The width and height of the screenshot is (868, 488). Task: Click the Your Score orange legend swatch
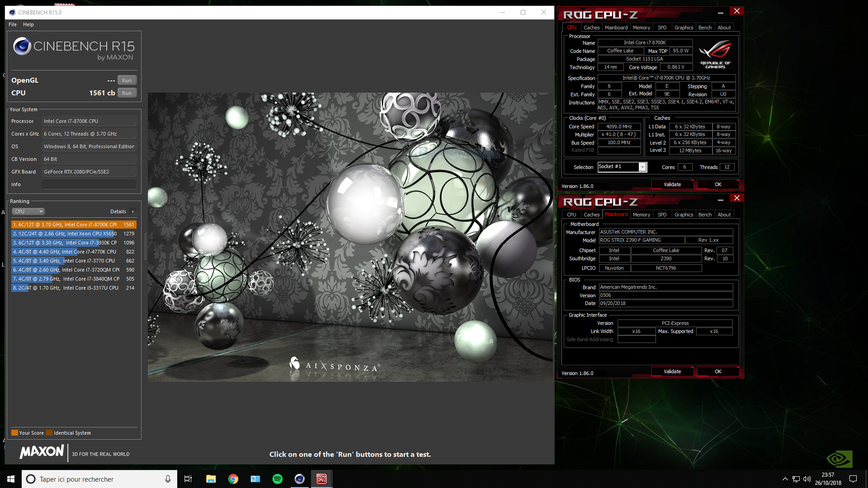point(14,433)
